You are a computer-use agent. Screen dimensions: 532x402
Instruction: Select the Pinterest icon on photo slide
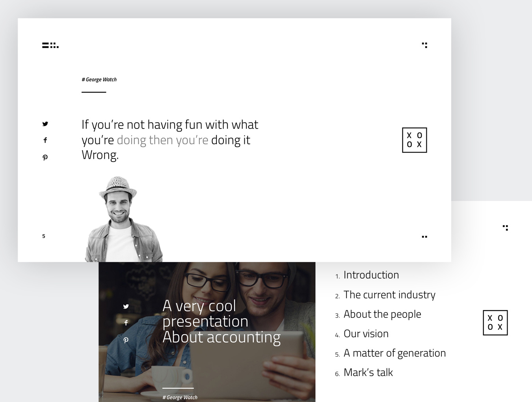[x=126, y=340]
